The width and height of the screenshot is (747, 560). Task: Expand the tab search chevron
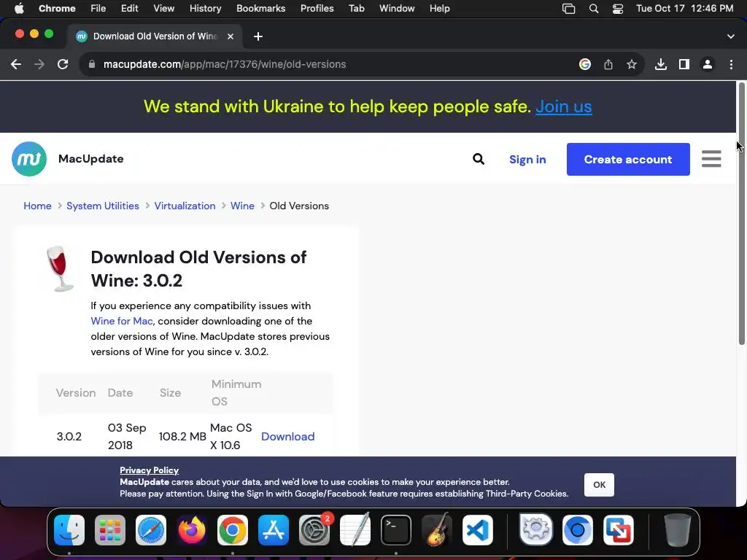tap(731, 36)
